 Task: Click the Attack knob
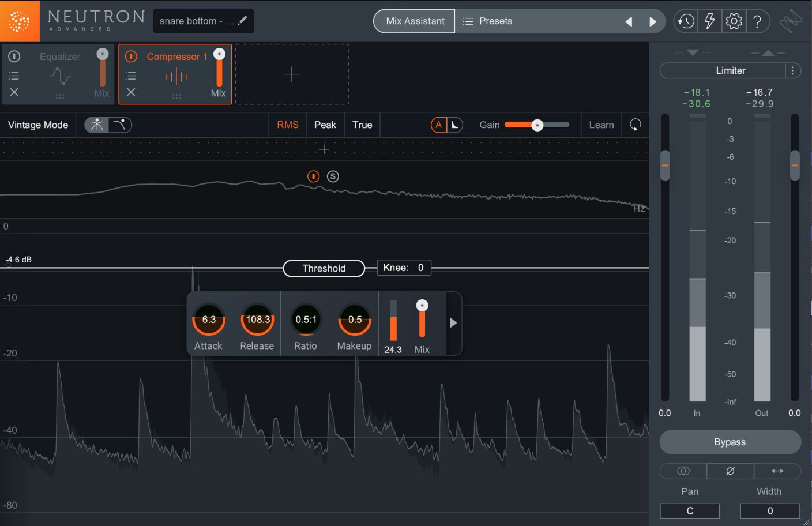tap(209, 320)
